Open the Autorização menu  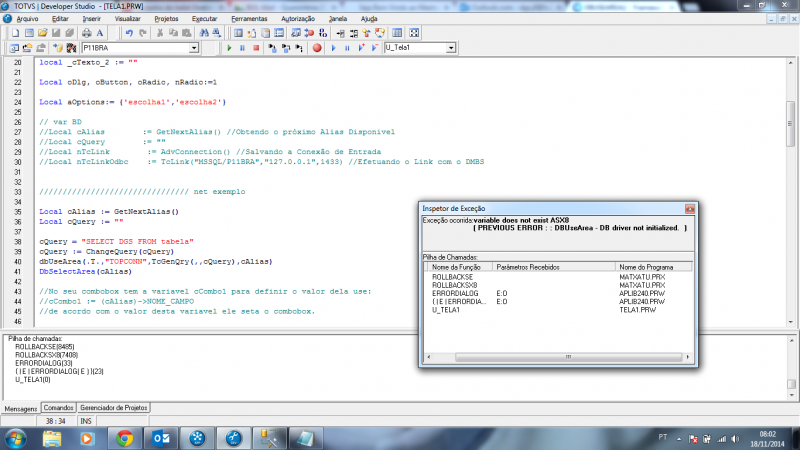[x=298, y=19]
